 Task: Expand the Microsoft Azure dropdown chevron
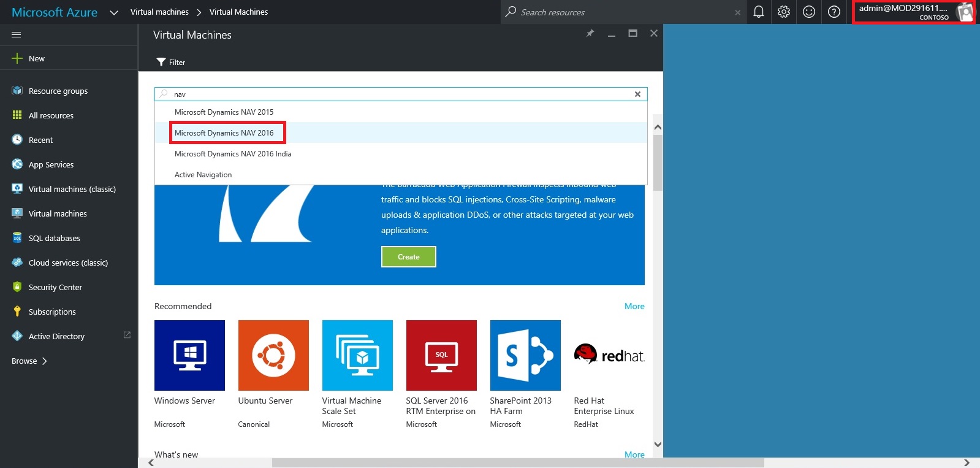pyautogui.click(x=114, y=12)
